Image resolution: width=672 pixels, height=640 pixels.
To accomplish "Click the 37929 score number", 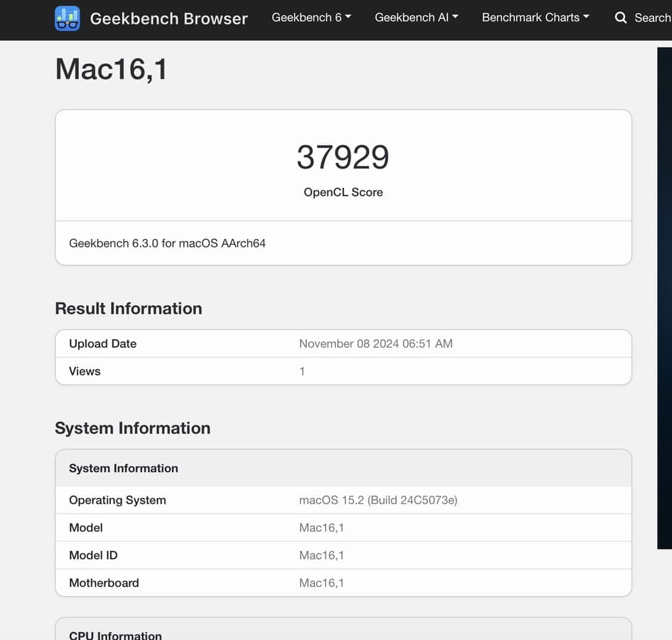I will pyautogui.click(x=343, y=157).
